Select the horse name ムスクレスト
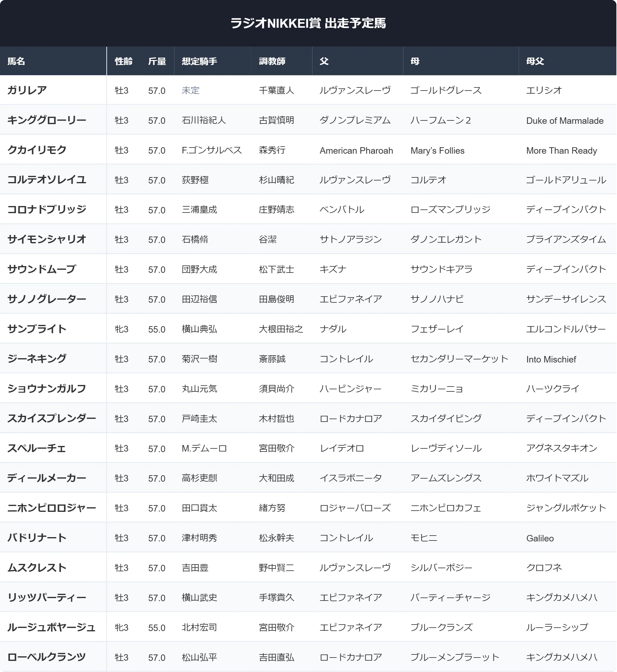Screen dimensions: 617x672 coord(37,568)
